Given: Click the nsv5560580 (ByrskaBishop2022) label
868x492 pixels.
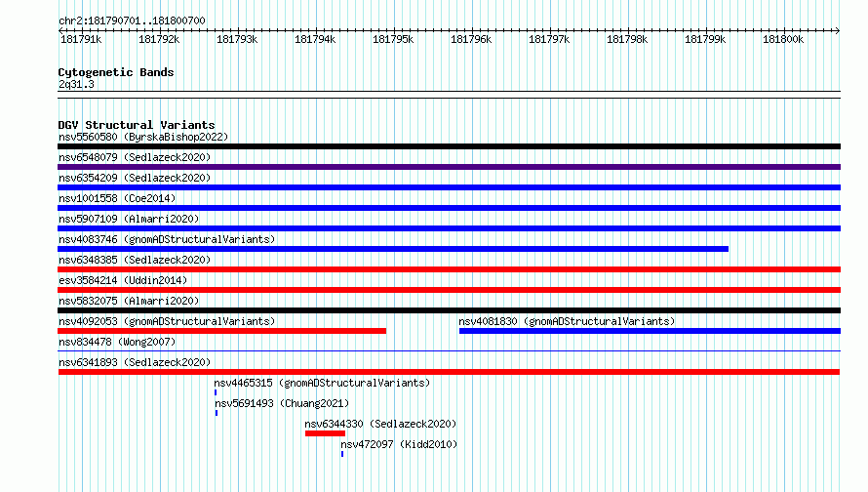Looking at the screenshot, I should point(143,137).
